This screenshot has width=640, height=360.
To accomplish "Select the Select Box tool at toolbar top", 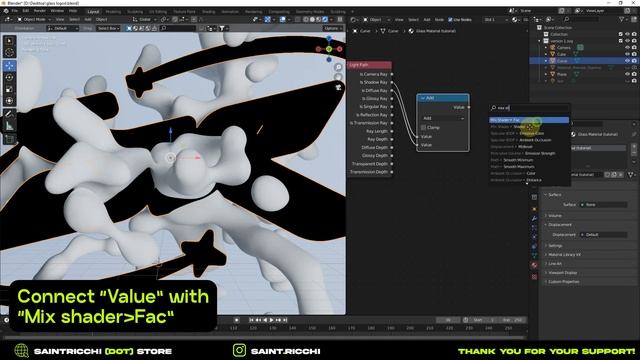I will point(9,40).
